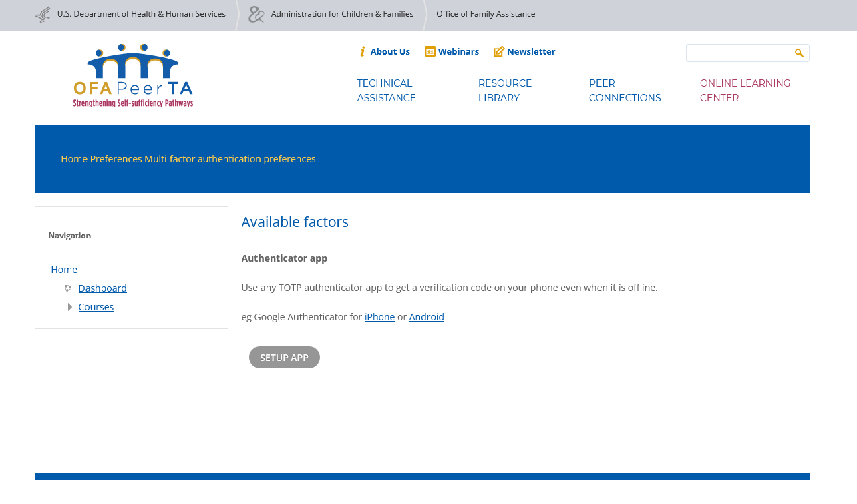Click the Webinars calendar icon
The image size is (857, 504).
[x=430, y=52]
